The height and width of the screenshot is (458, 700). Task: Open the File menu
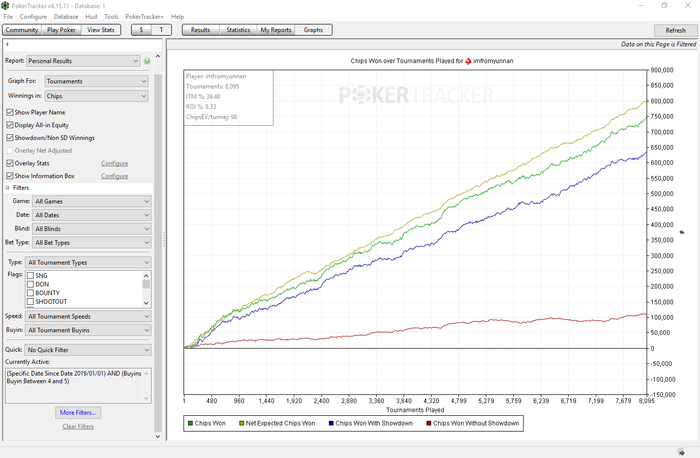pyautogui.click(x=8, y=17)
